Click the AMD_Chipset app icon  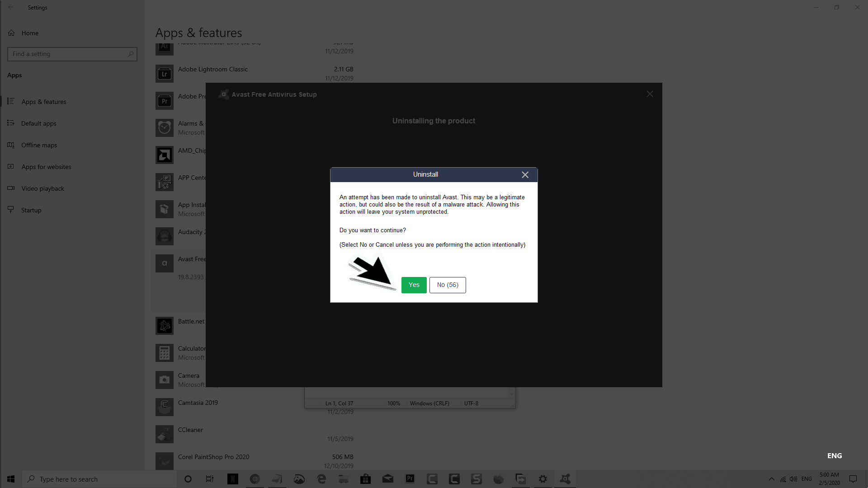coord(165,155)
